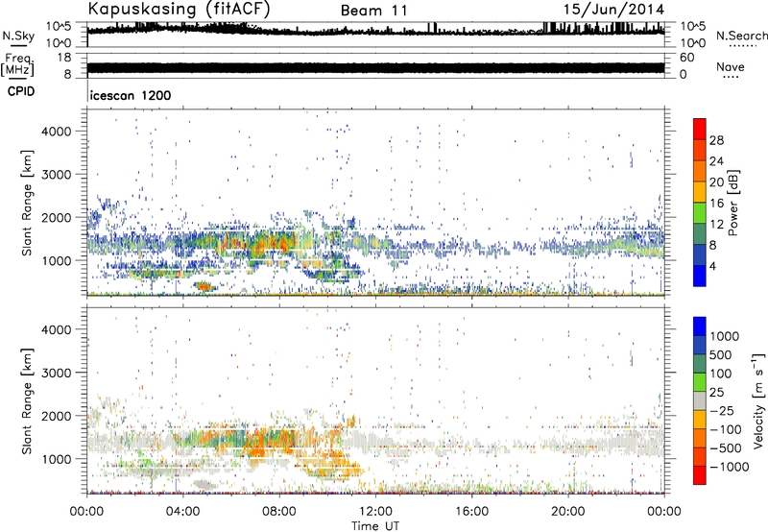
Task: Click 3000 tick on velocity panel axis
Action: click(x=56, y=373)
